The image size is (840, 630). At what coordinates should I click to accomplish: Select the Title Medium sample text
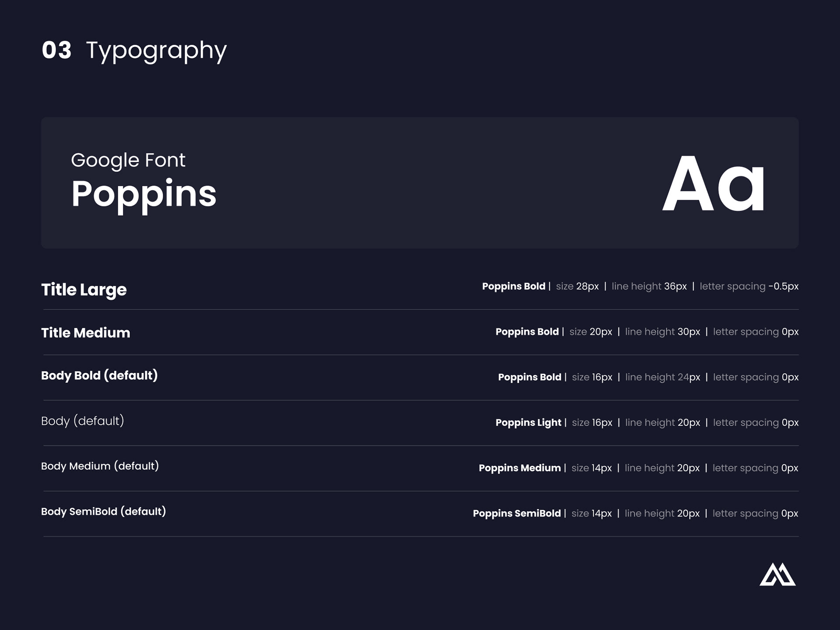click(86, 333)
